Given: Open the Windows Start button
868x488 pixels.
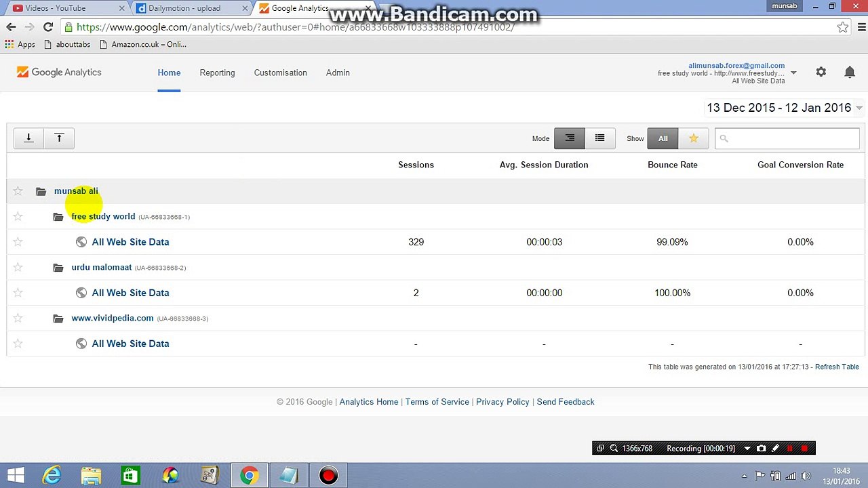Looking at the screenshot, I should tap(16, 476).
